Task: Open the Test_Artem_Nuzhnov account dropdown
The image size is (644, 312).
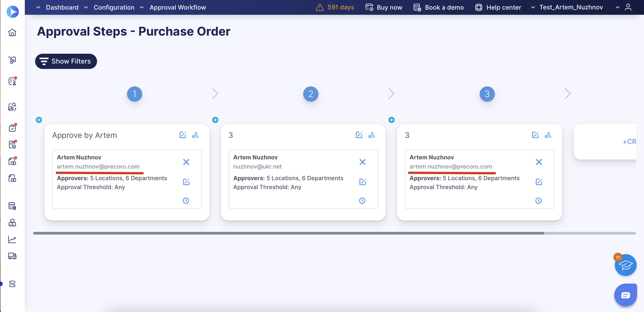Action: [x=571, y=7]
